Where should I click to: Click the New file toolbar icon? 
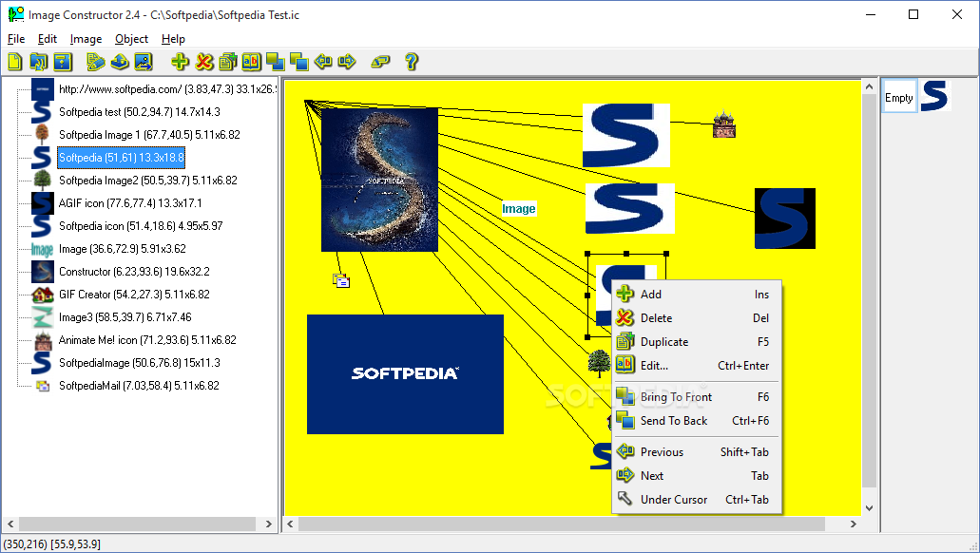(15, 61)
